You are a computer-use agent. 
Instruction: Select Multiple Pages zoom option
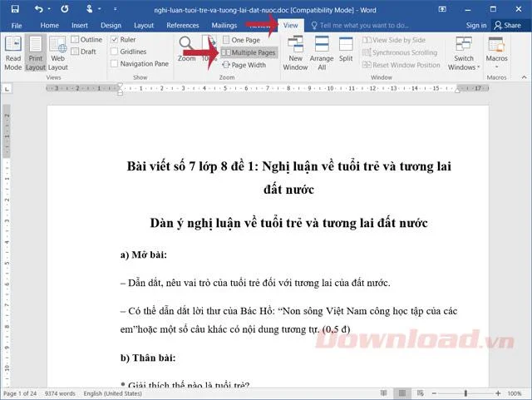coord(249,52)
